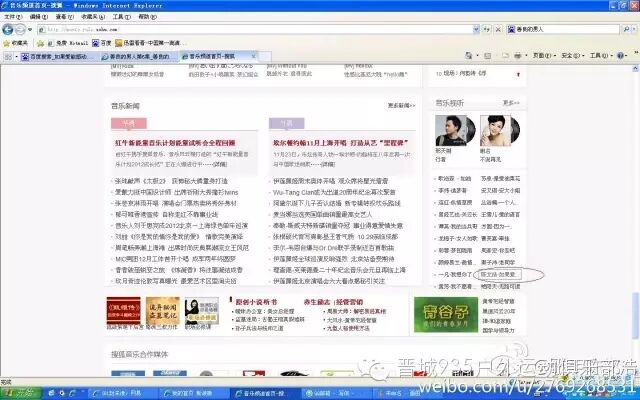The width and height of the screenshot is (640, 400).
Task: Open the 免费 Hotmail favorites link
Action: tap(68, 43)
